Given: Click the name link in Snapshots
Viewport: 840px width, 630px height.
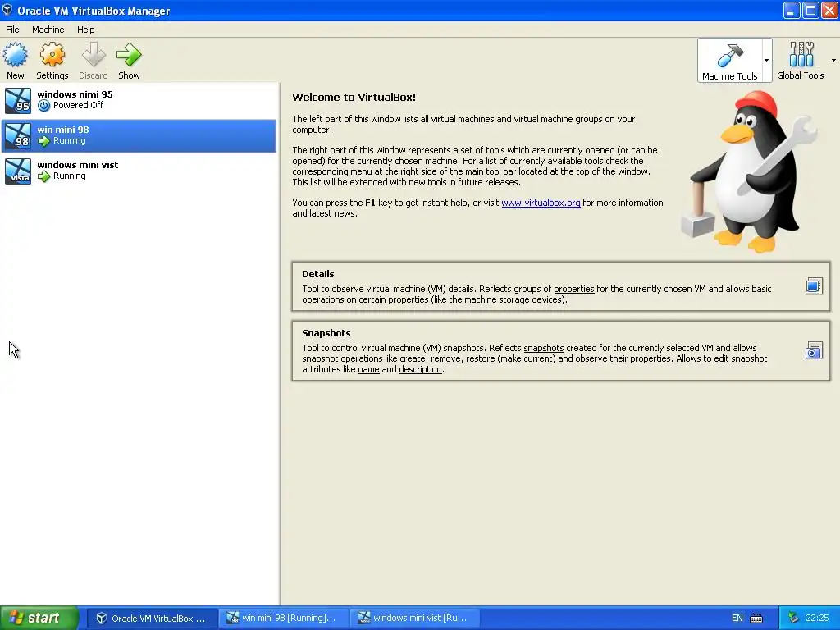Looking at the screenshot, I should click(368, 369).
